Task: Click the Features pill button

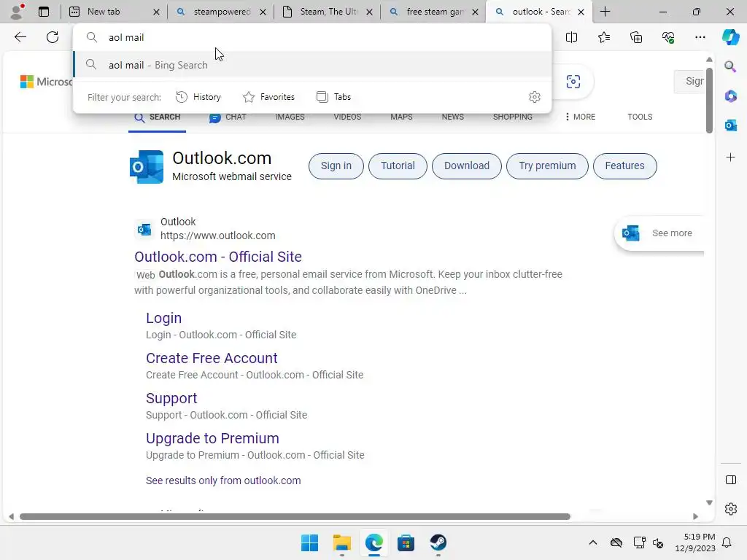Action: click(x=624, y=166)
